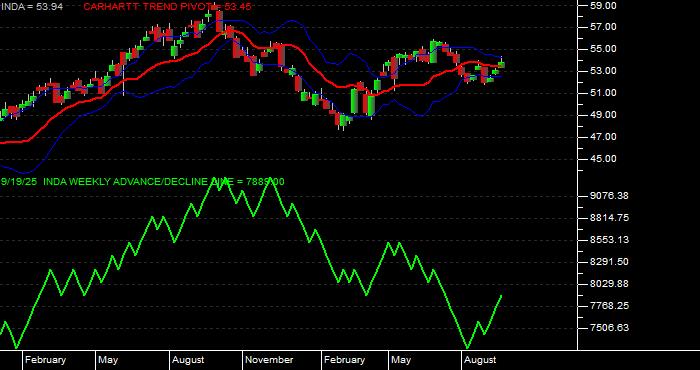
Task: Click the 59.00 price axis value
Action: (x=603, y=5)
